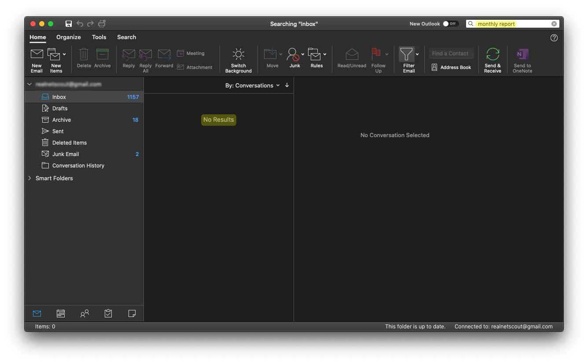Switch to the Home tab
The width and height of the screenshot is (588, 364).
coord(38,37)
